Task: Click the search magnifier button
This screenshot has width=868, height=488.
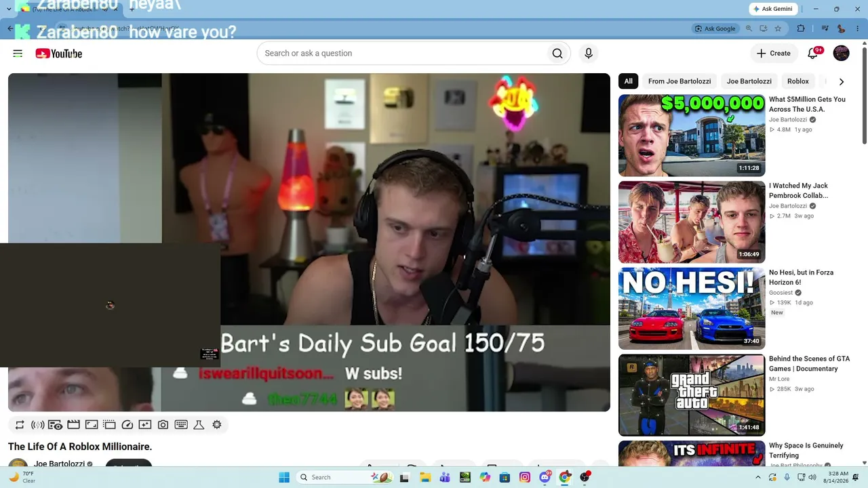Action: click(557, 54)
